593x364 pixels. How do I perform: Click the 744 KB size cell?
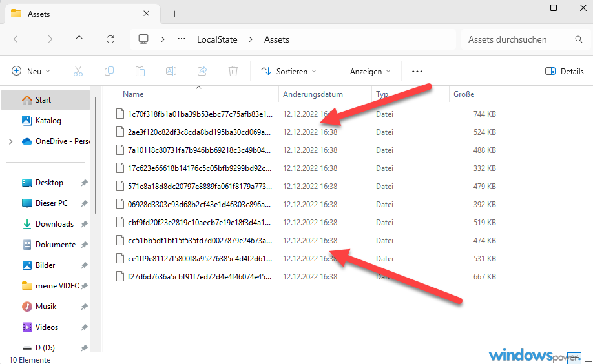484,114
